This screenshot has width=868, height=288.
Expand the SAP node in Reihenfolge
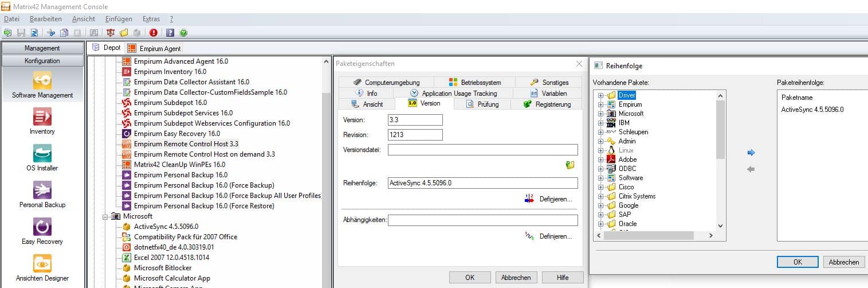(600, 215)
